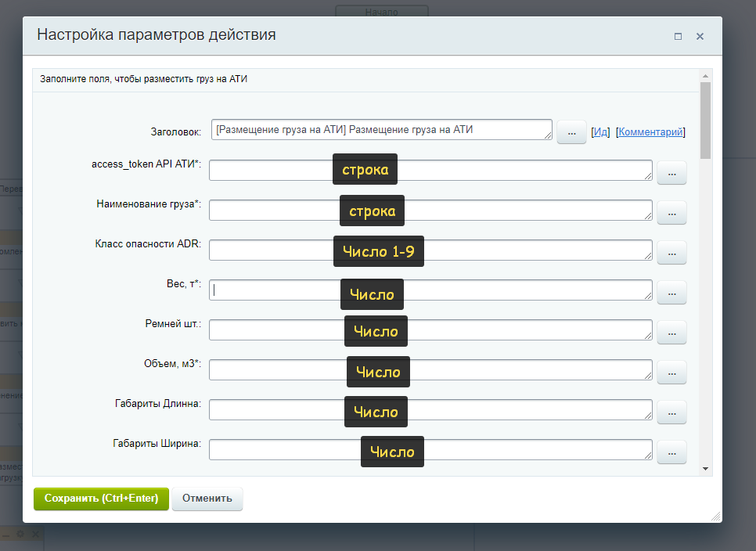Image resolution: width=756 pixels, height=551 pixels.
Task: Open value picker for Наименование груза
Action: point(671,213)
